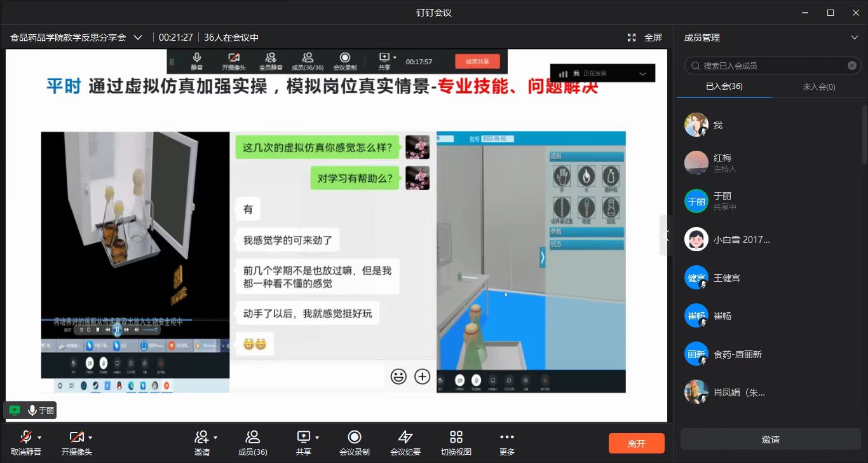Image resolution: width=868 pixels, height=463 pixels.
Task: Start 会议录制 meeting recording
Action: point(355,438)
